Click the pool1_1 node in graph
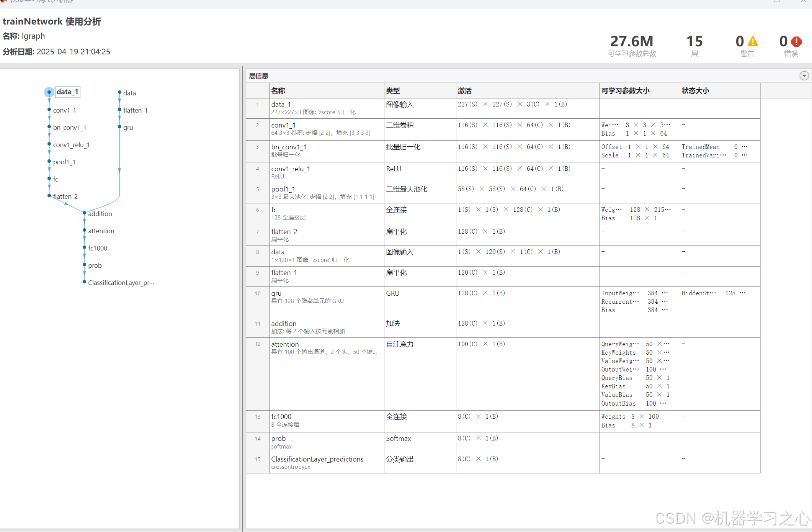 [64, 162]
